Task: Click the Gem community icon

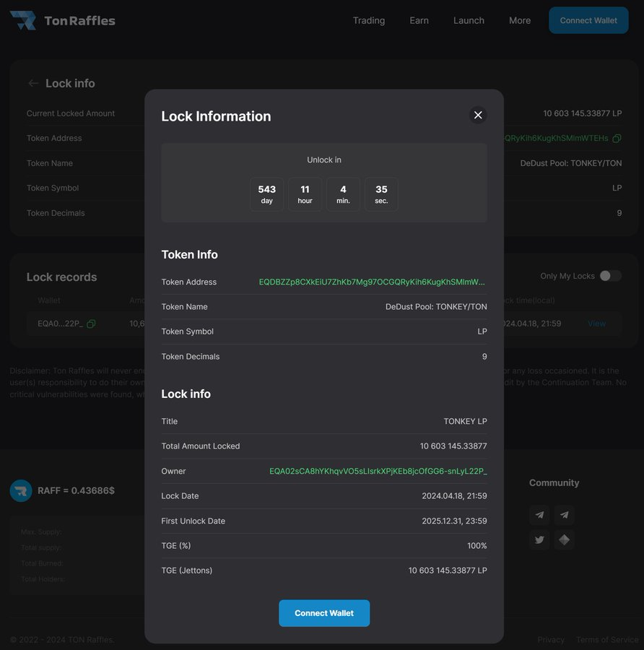Action: pos(564,539)
